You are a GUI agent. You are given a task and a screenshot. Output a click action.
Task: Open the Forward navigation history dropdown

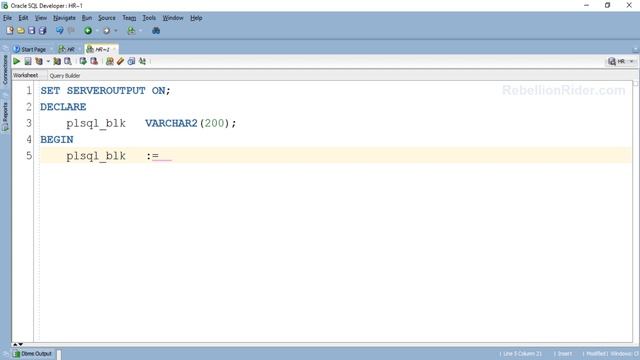pyautogui.click(x=116, y=31)
